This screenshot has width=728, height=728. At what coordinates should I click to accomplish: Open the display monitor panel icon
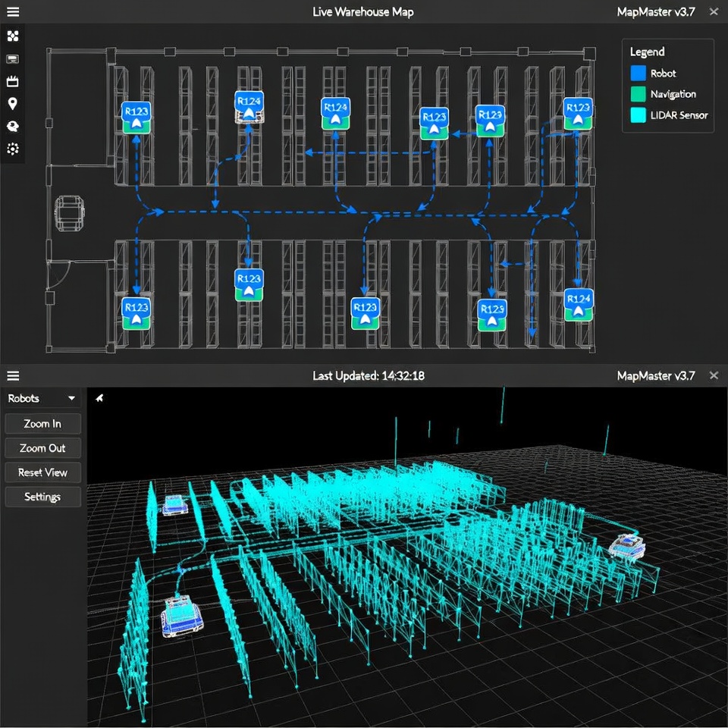pyautogui.click(x=13, y=58)
